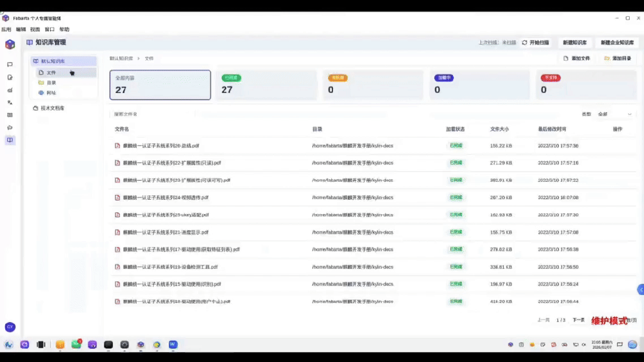Image resolution: width=644 pixels, height=362 pixels.
Task: Go to next page with 下一页
Action: pos(578,320)
